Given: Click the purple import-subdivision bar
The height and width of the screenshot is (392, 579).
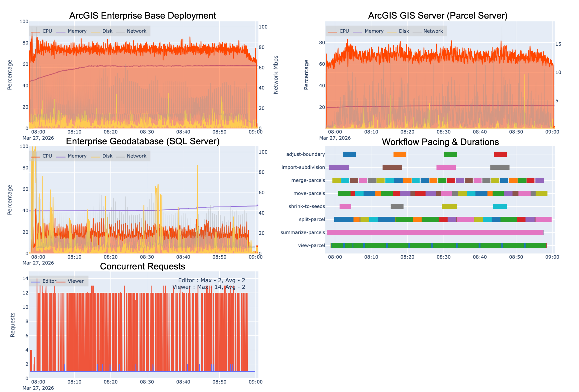Looking at the screenshot, I should tap(339, 167).
